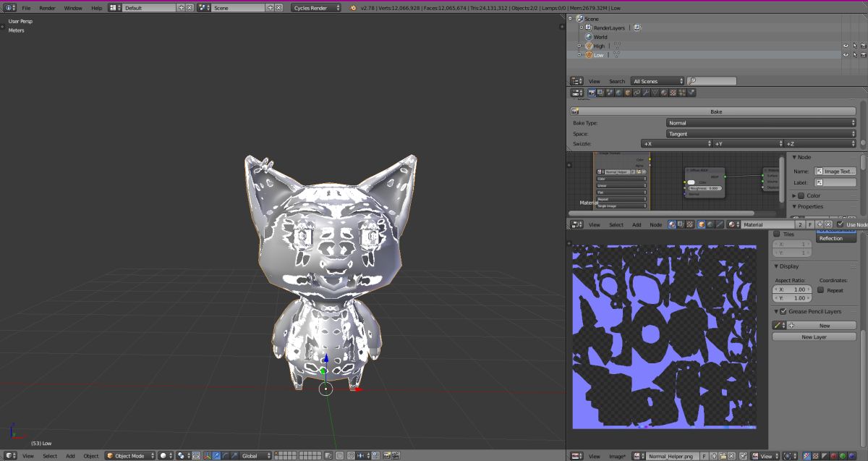Open the +X swizzle dropdown
Screen dimensions: 868x461
point(676,144)
